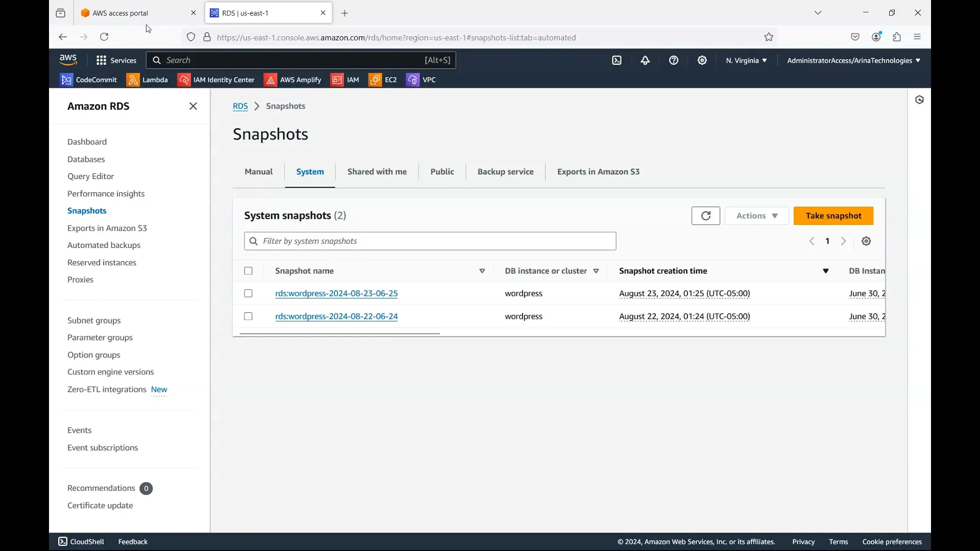Open AWS console settings gear

pos(702,60)
